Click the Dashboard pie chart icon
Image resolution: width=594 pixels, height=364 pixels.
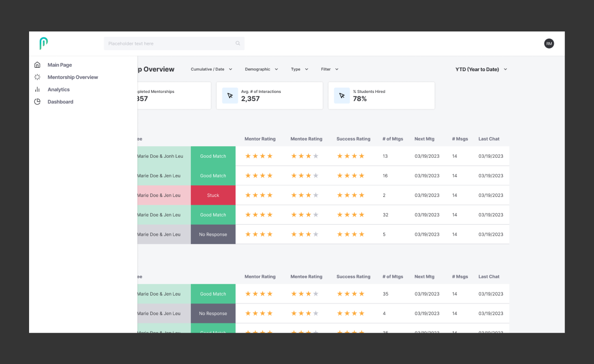pyautogui.click(x=37, y=102)
